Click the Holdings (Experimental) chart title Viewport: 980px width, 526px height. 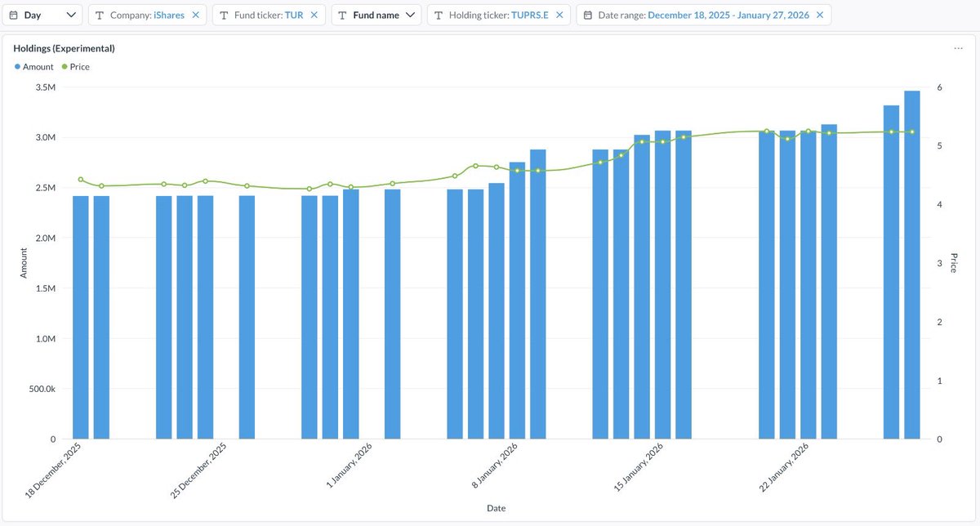pyautogui.click(x=64, y=48)
